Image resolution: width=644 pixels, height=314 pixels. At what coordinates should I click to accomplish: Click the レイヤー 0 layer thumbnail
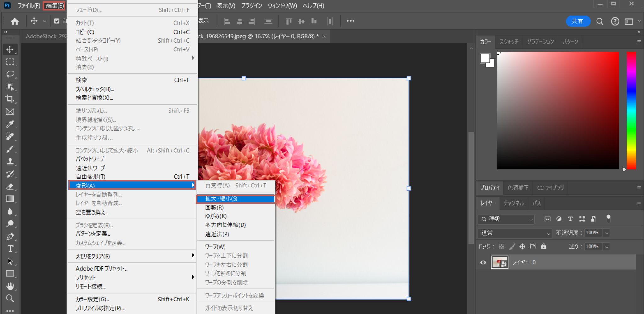pos(500,262)
